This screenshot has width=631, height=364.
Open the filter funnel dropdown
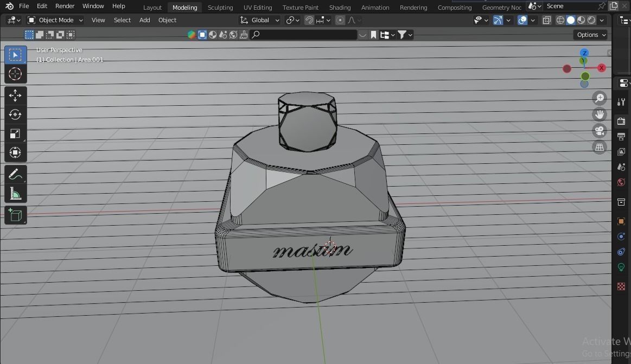pyautogui.click(x=405, y=35)
